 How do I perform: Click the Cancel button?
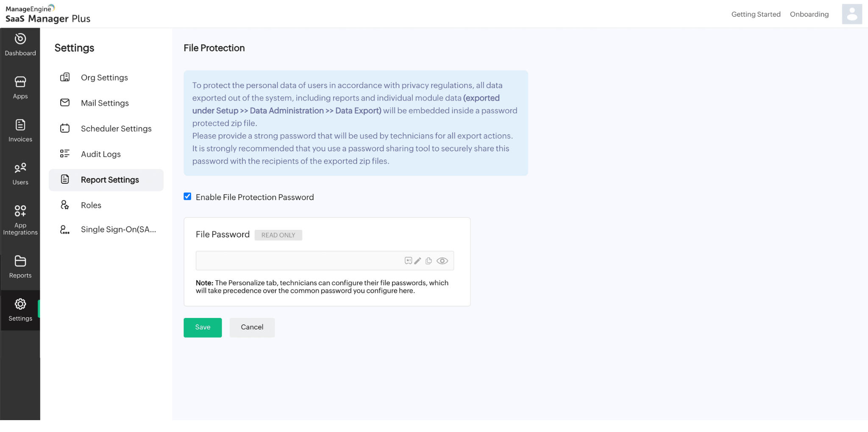click(x=252, y=327)
